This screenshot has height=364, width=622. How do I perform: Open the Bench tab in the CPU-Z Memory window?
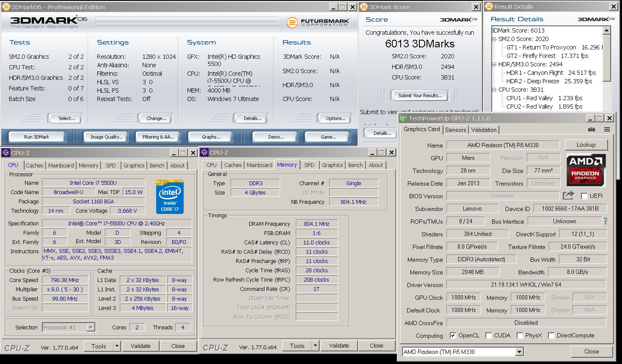click(355, 165)
